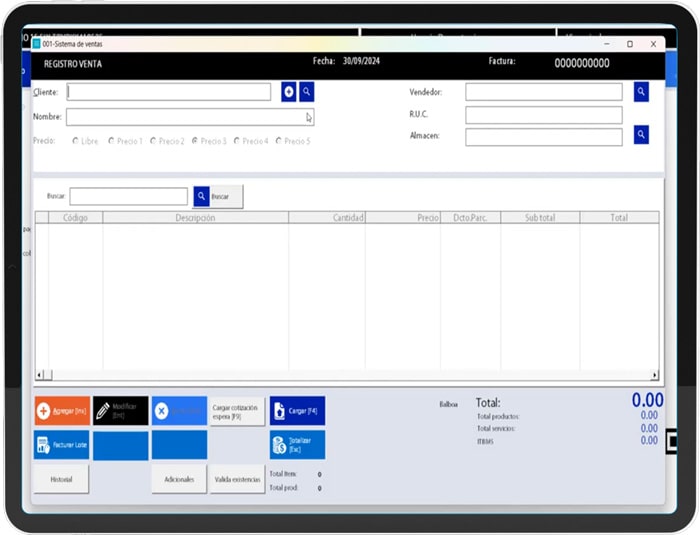Click the Factura number 0000000000
This screenshot has width=700, height=535.
[x=582, y=63]
